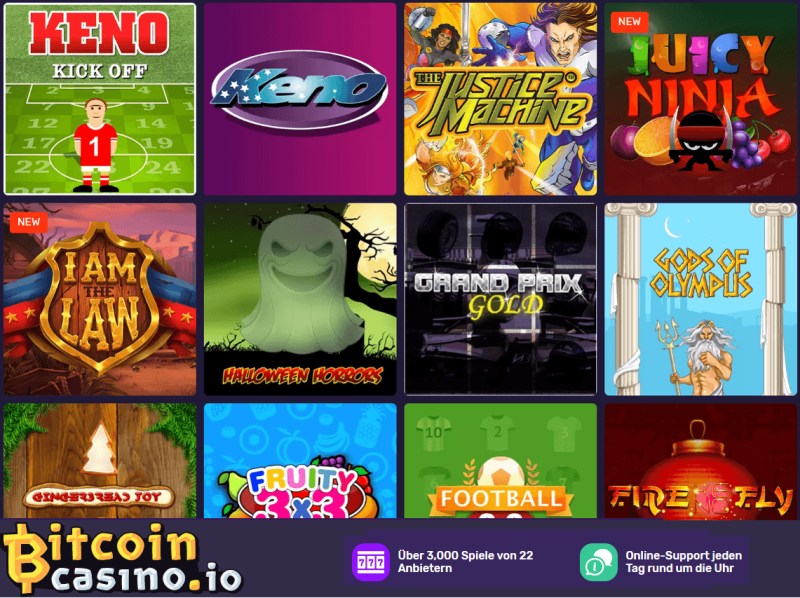Click the NEW badge on Juicy Ninja
This screenshot has width=800, height=598.
(x=629, y=21)
